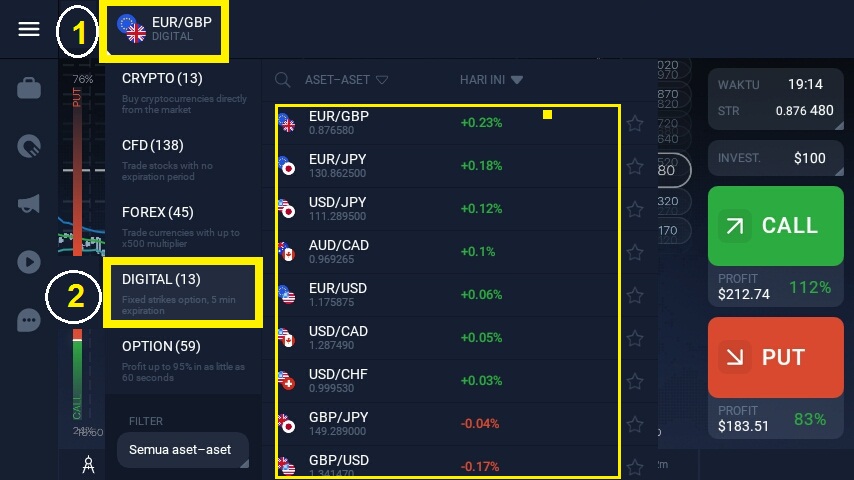This screenshot has height=480, width=854.
Task: Open the trading history pie icon
Action: pos(29,146)
